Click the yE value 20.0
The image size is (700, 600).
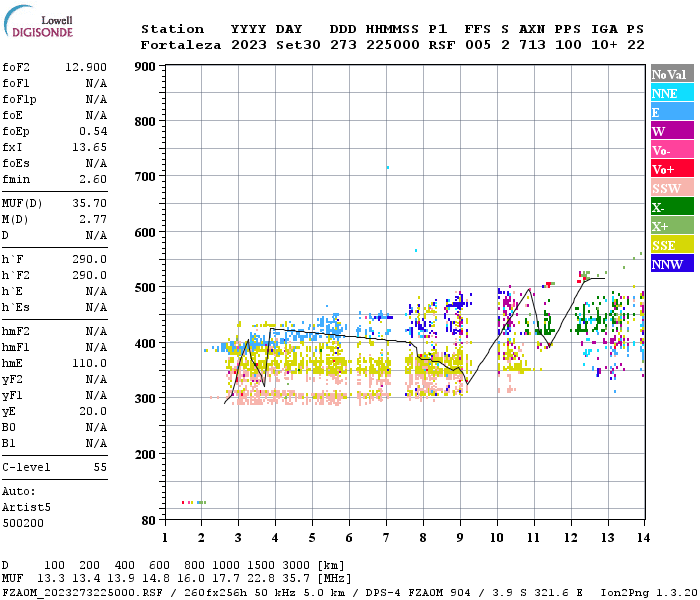(x=93, y=412)
